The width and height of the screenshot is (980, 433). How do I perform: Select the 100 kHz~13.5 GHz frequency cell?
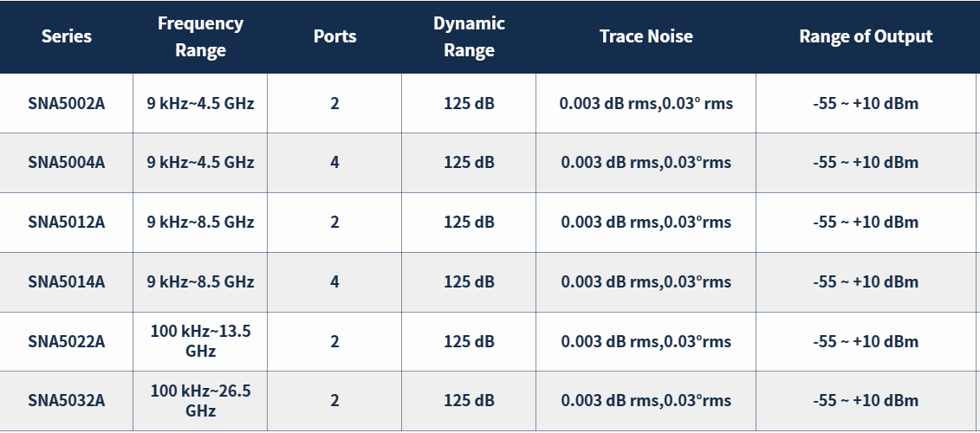[200, 341]
